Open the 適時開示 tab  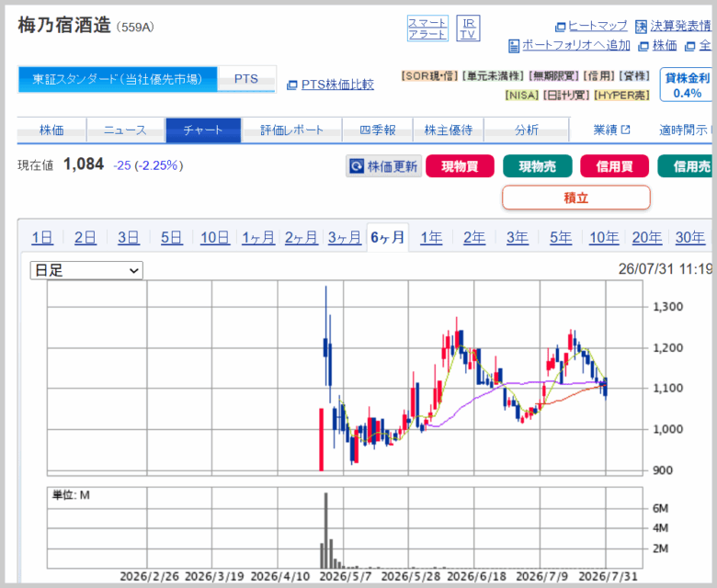(x=685, y=130)
